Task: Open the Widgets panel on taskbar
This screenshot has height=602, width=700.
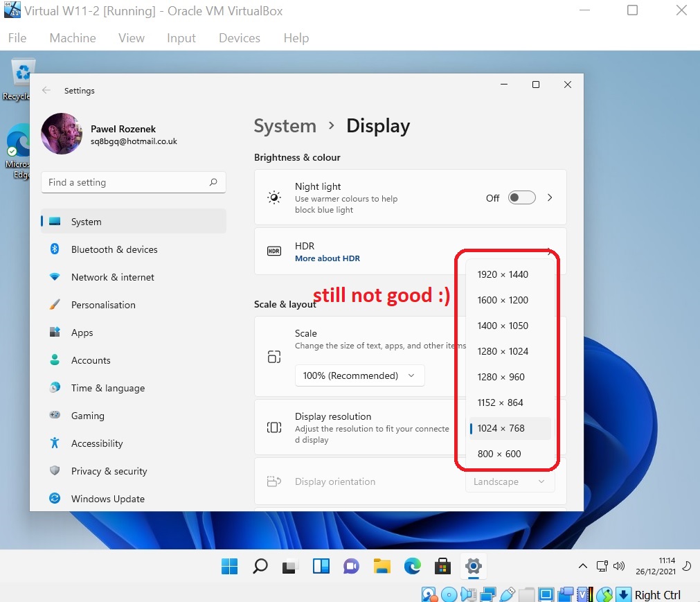Action: (321, 566)
